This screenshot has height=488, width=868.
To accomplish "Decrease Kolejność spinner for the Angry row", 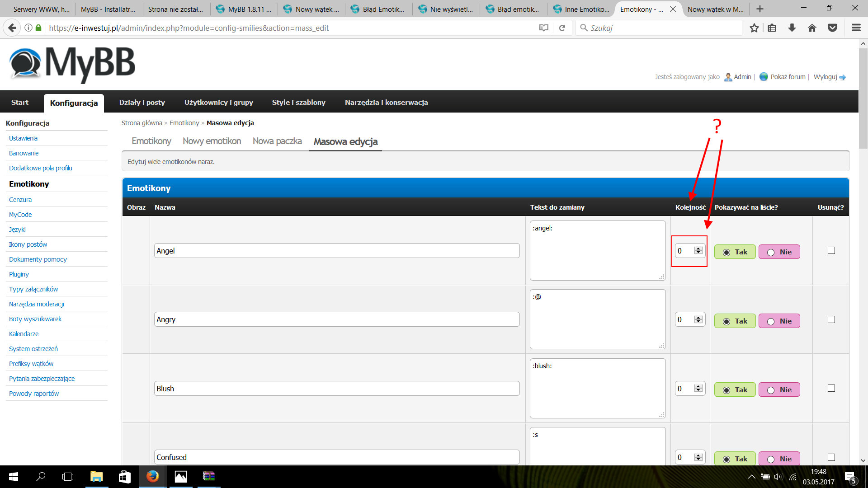I will (x=698, y=322).
